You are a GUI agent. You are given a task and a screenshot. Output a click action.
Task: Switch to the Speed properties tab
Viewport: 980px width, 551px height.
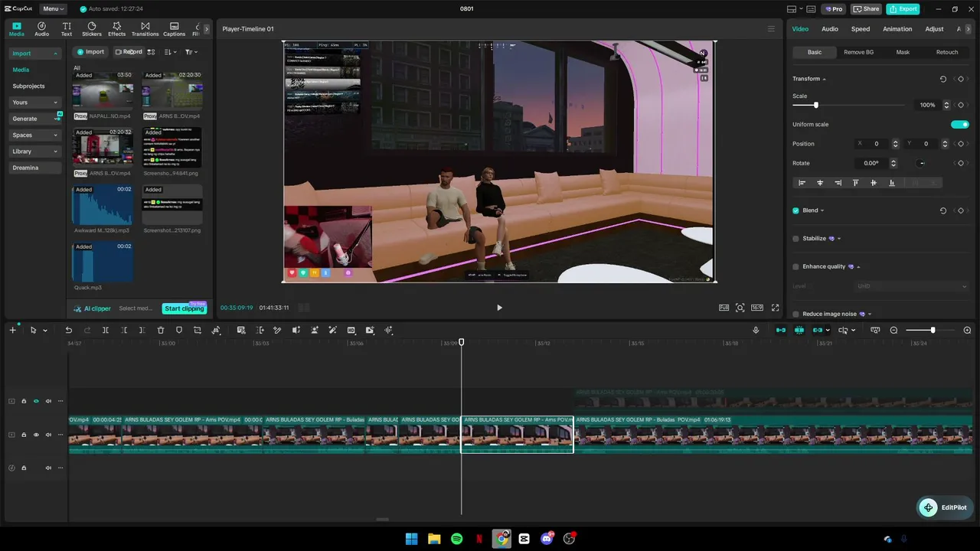[861, 29]
